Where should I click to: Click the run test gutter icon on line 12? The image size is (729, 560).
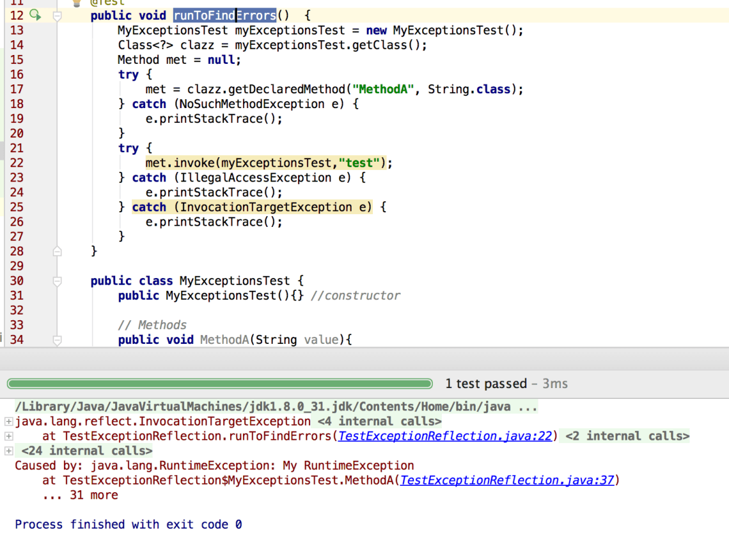35,15
